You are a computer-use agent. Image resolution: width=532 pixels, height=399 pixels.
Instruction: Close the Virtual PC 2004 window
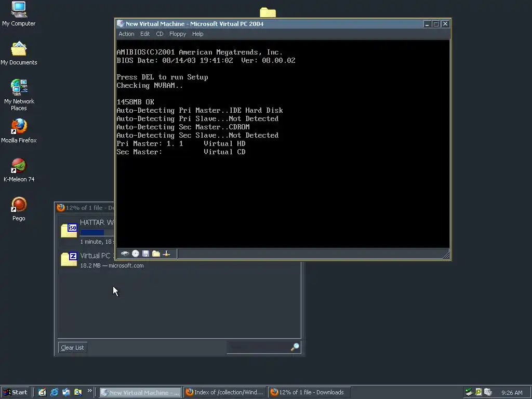(x=445, y=24)
